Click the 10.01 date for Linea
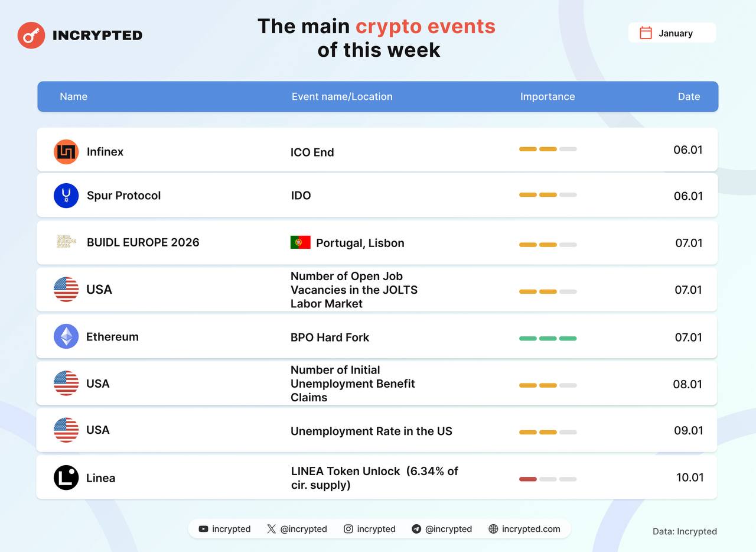 click(x=690, y=478)
